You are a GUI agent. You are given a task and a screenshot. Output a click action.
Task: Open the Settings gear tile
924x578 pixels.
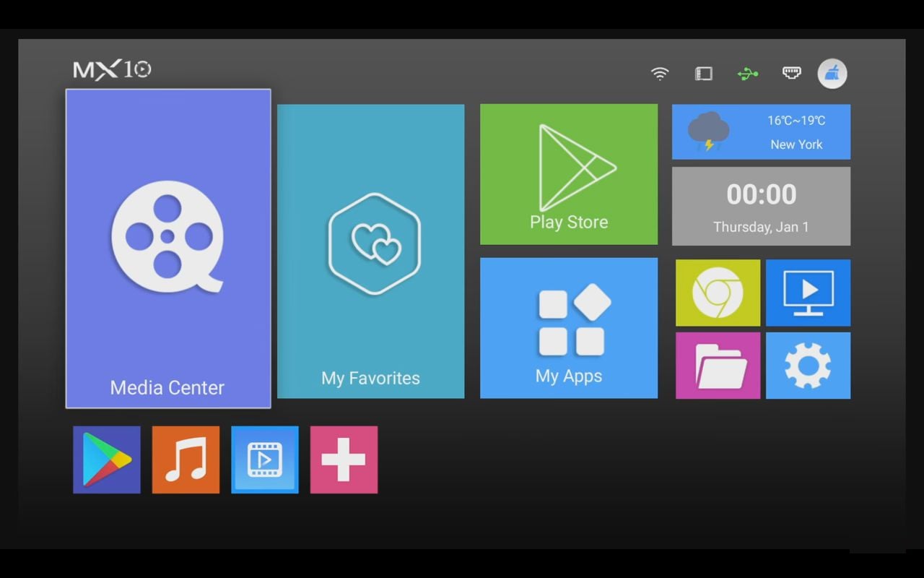click(x=808, y=366)
